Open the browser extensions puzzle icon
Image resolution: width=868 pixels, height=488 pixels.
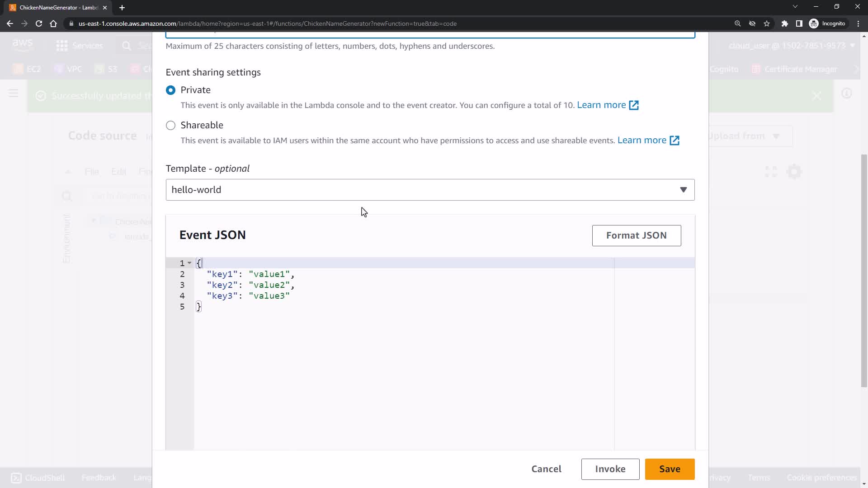click(x=785, y=23)
